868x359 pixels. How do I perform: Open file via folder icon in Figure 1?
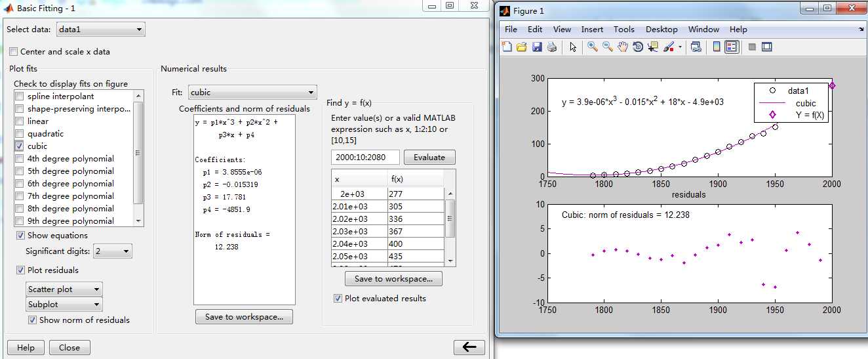click(522, 47)
